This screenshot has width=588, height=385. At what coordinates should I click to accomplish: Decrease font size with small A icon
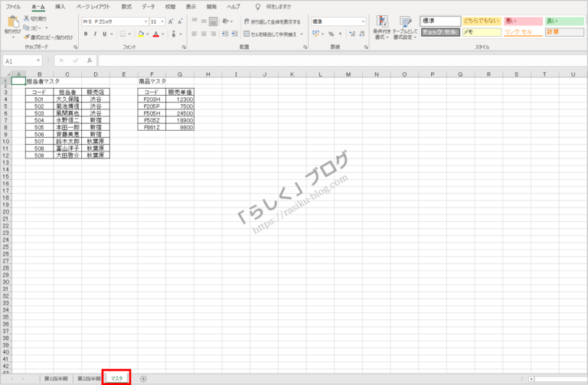coord(180,21)
